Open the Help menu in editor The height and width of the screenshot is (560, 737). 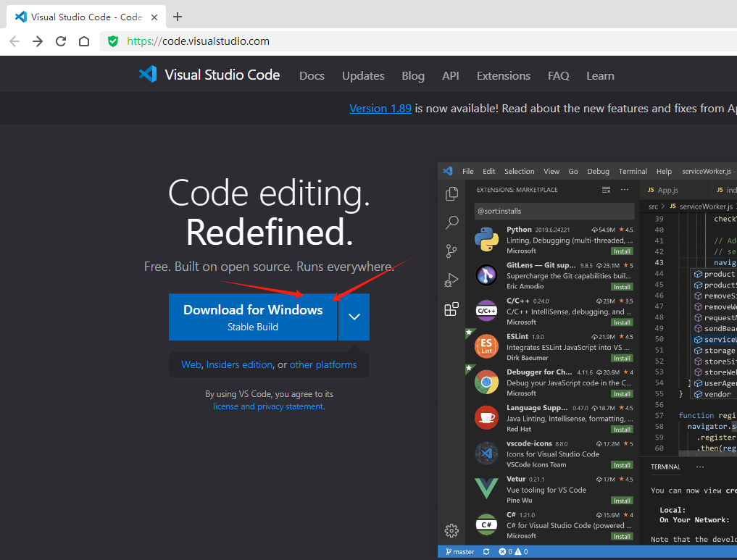pos(664,172)
